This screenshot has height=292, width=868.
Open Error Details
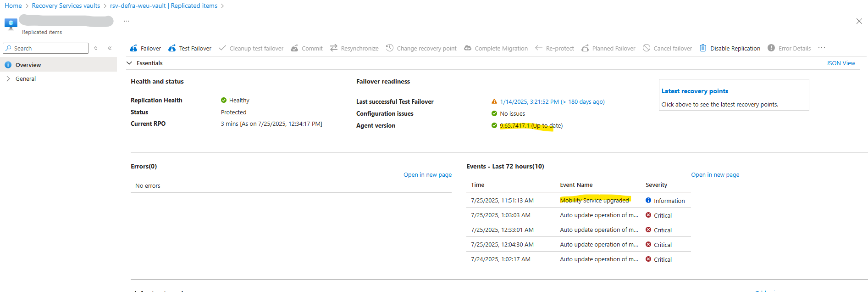click(790, 48)
